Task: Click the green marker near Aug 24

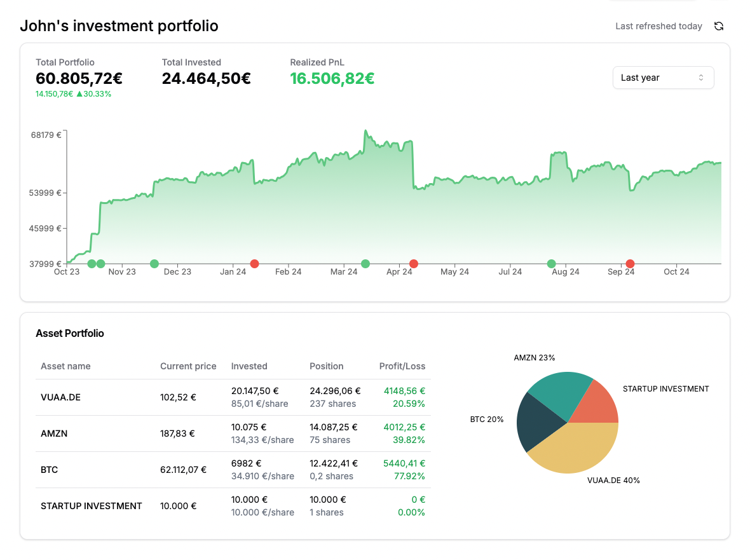Action: click(552, 264)
